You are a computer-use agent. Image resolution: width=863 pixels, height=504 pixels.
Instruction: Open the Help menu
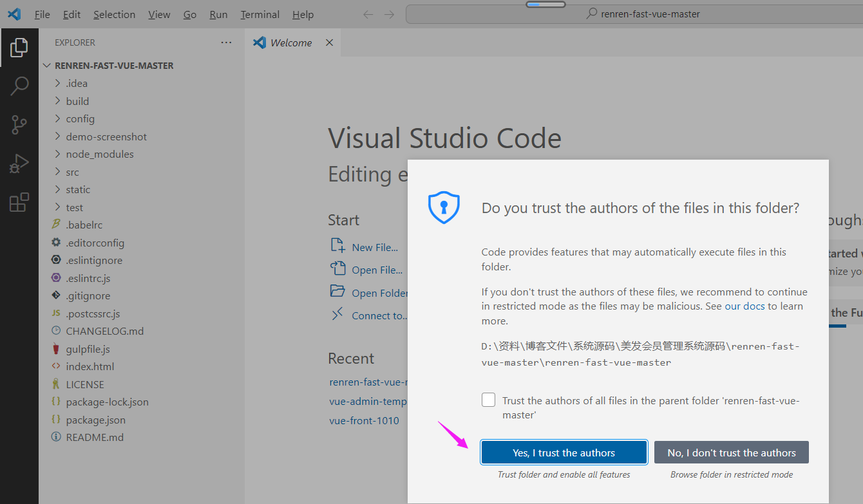coord(303,14)
